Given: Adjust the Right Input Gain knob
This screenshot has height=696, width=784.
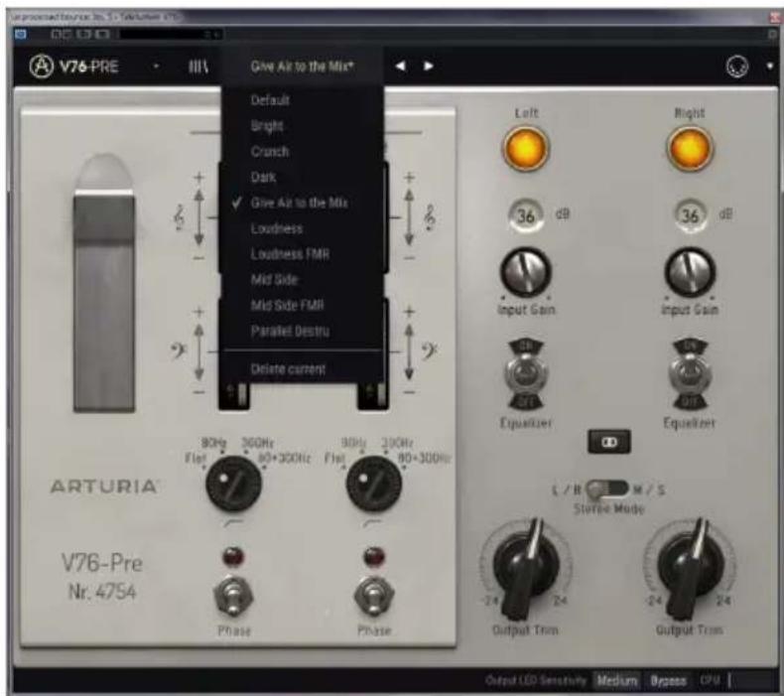Looking at the screenshot, I should 690,272.
